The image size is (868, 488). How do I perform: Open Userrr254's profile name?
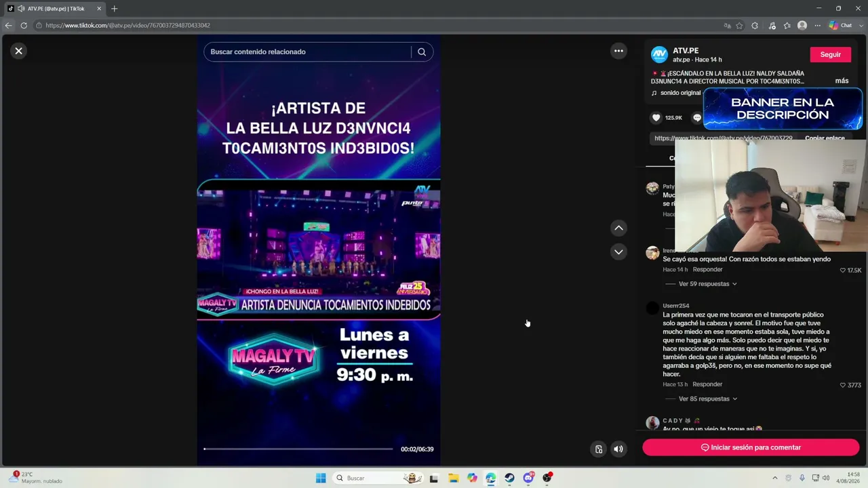[x=676, y=306]
